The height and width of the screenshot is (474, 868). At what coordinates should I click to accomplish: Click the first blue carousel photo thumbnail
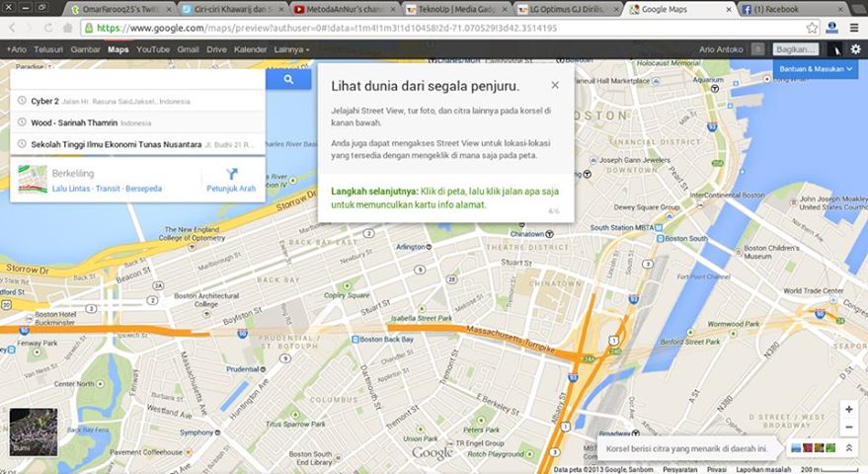pyautogui.click(x=796, y=448)
